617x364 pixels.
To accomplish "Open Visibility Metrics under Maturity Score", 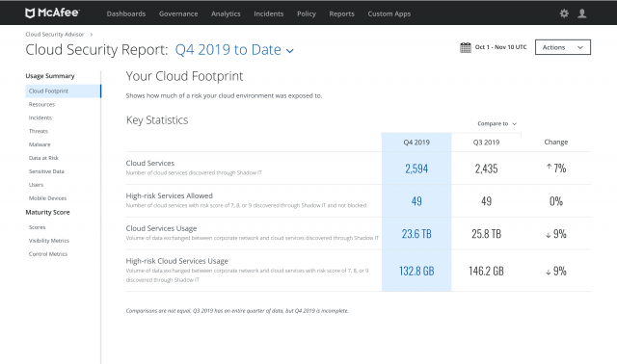I will tap(49, 240).
